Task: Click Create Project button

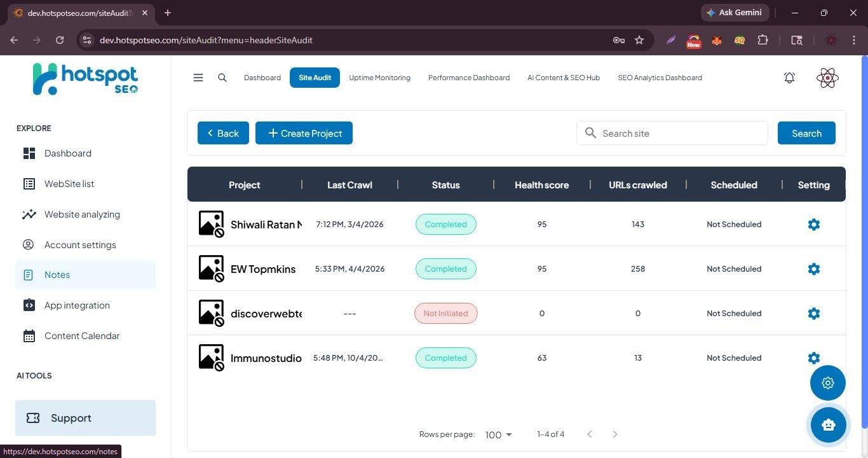Action: click(304, 133)
